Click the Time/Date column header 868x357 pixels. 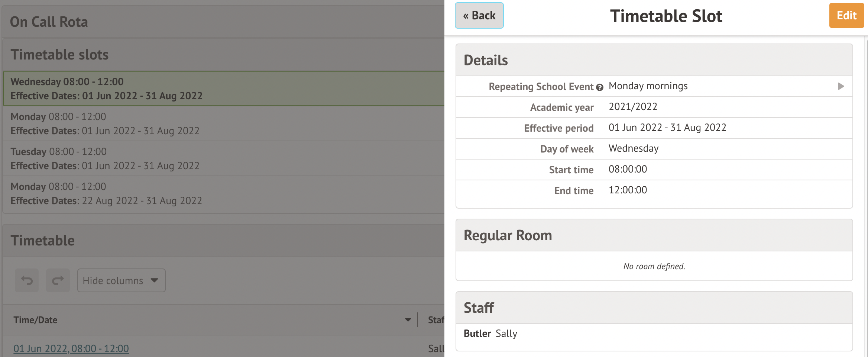[36, 320]
